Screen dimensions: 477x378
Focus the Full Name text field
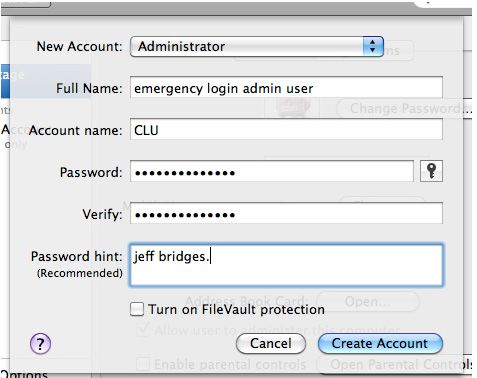(x=286, y=87)
